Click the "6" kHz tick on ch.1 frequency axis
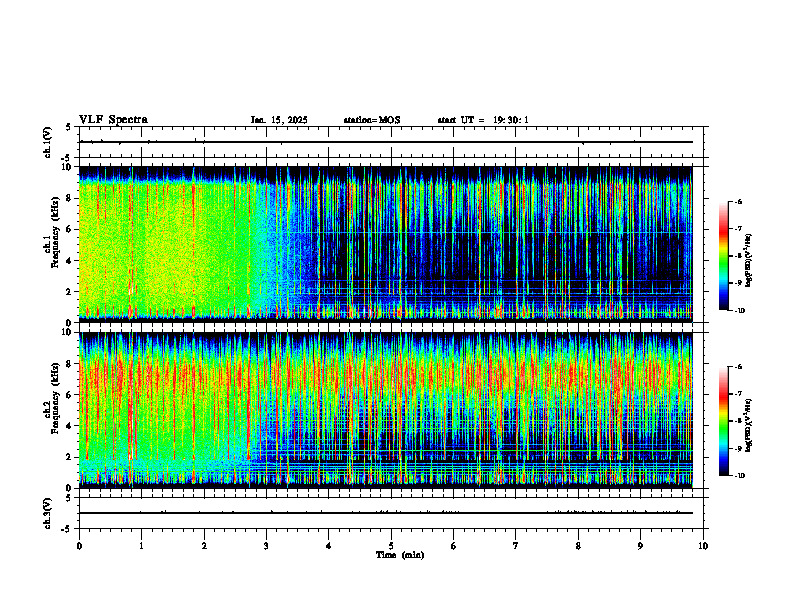The image size is (792, 612). 70,229
